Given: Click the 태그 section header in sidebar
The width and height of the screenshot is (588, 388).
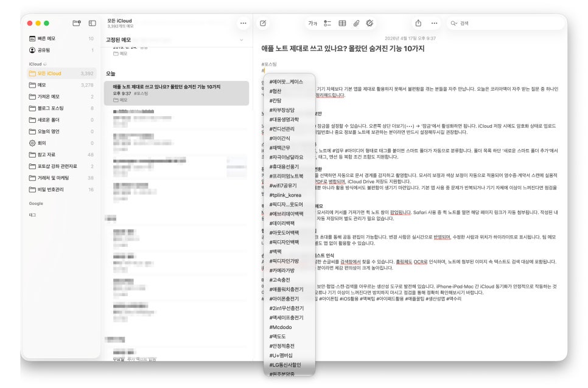Looking at the screenshot, I should point(32,215).
